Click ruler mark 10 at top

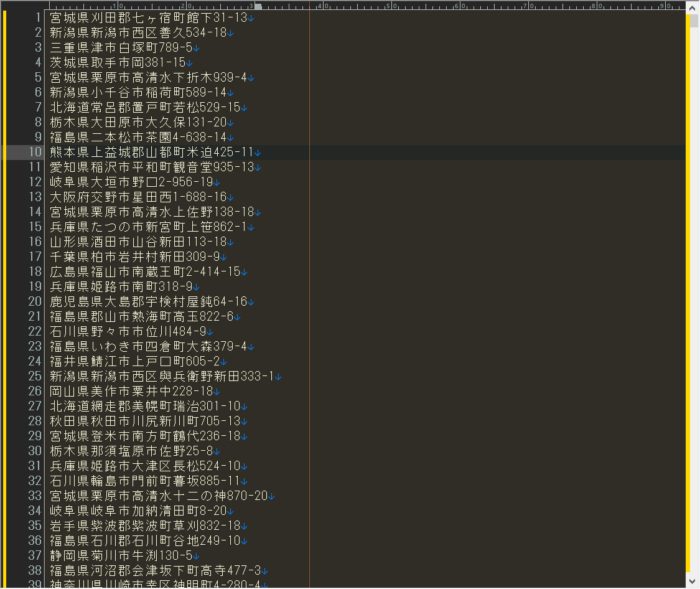tap(118, 6)
